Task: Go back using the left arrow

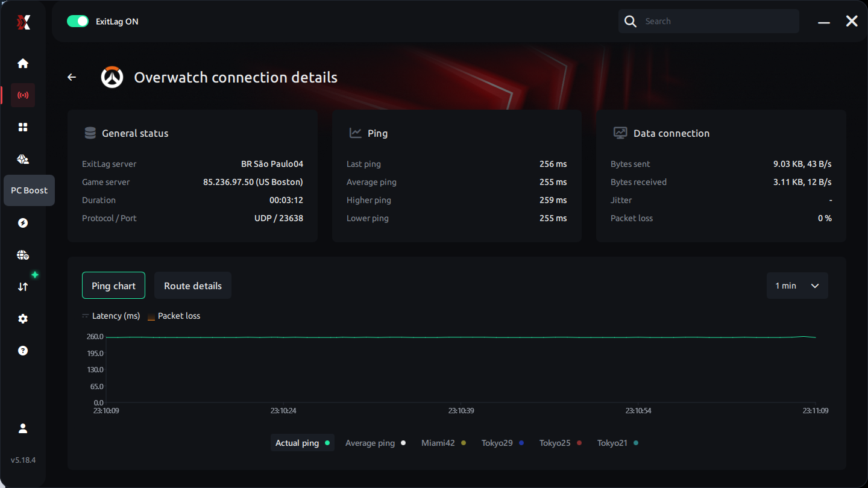Action: 72,77
